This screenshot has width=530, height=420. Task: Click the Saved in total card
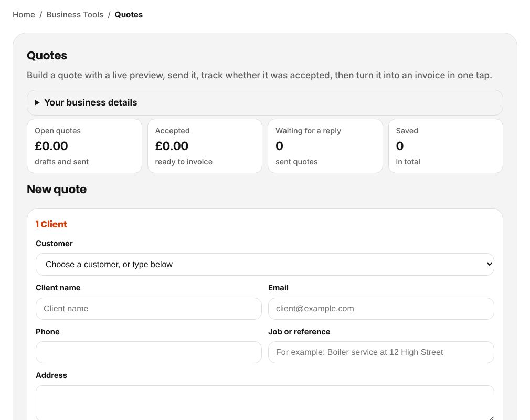point(446,146)
